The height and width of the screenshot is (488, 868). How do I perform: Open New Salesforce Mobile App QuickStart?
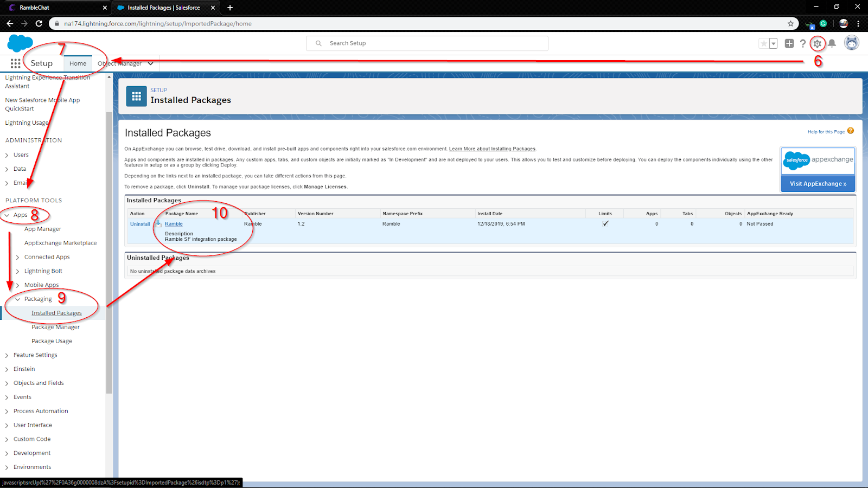click(x=42, y=104)
